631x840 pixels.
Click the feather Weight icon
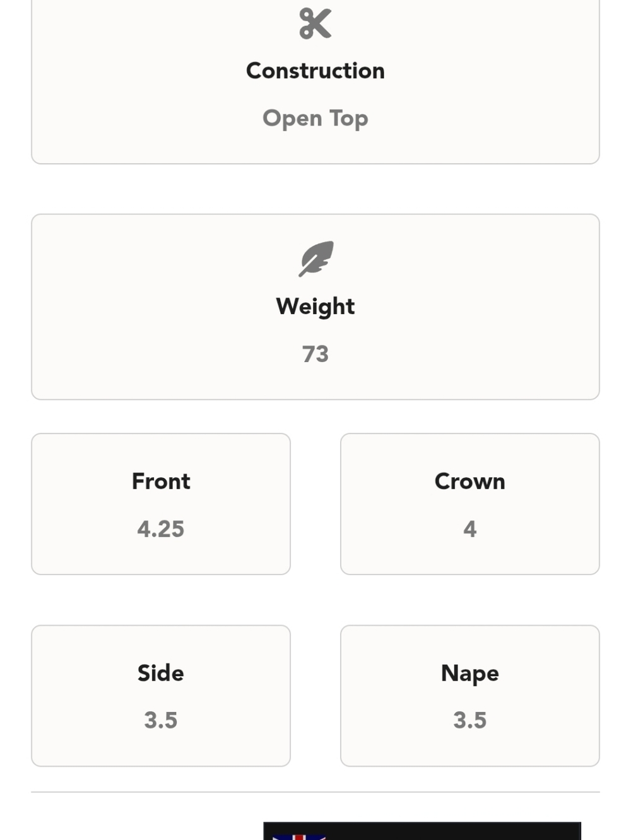[315, 259]
